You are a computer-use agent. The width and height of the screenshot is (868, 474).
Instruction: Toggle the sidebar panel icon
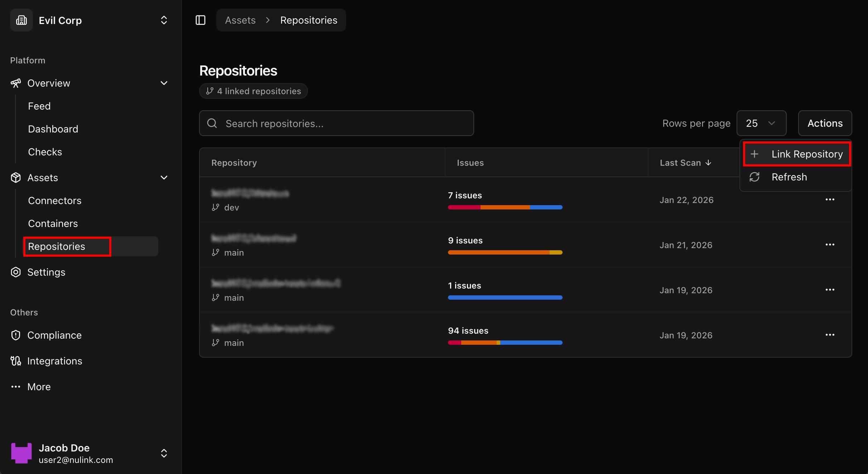point(201,20)
